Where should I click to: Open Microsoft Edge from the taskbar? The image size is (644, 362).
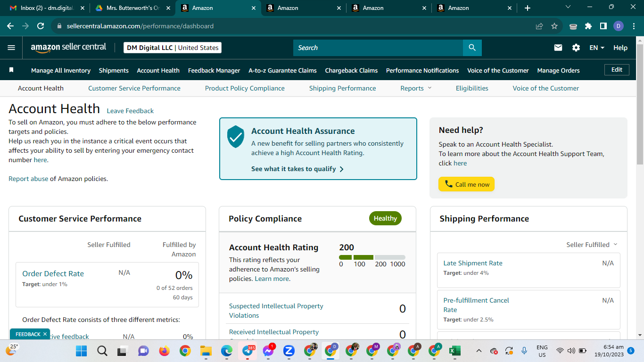pyautogui.click(x=227, y=351)
